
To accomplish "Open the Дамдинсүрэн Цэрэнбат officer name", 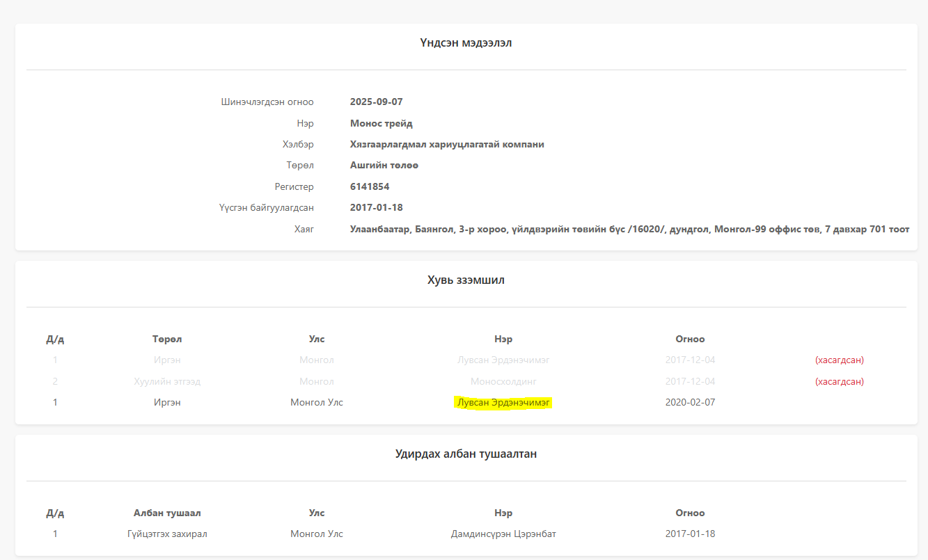I will point(503,534).
